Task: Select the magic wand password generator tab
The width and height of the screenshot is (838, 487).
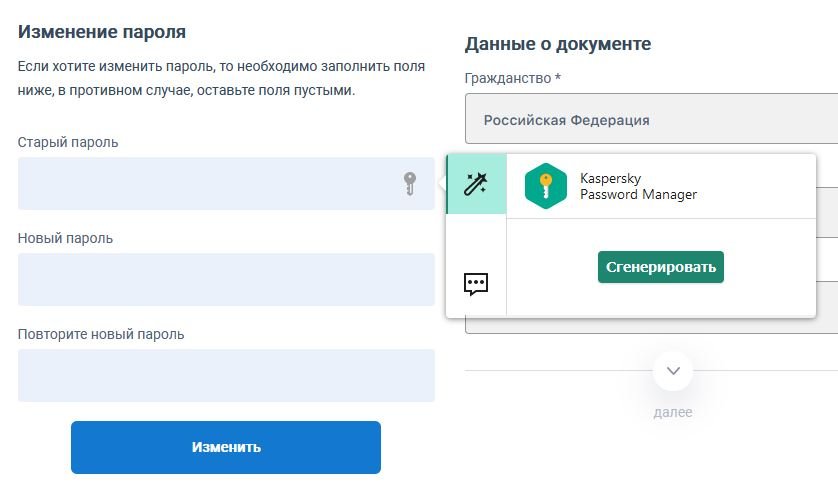Action: click(476, 184)
